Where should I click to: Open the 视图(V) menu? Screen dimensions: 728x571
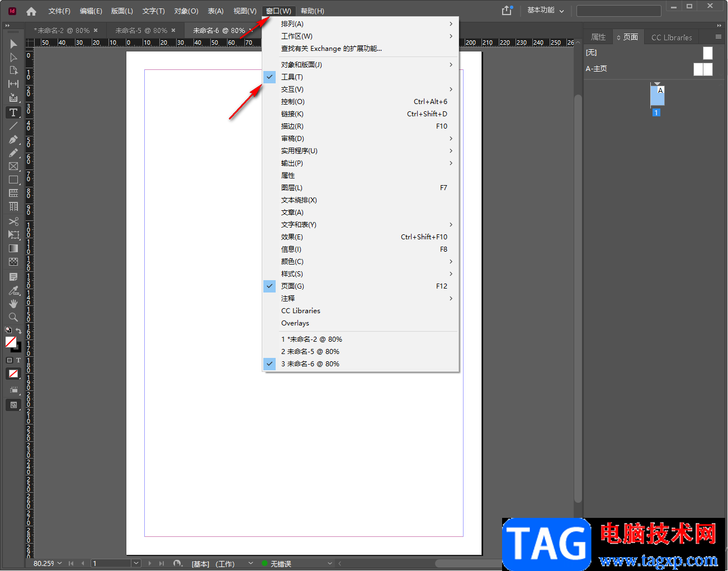(245, 11)
